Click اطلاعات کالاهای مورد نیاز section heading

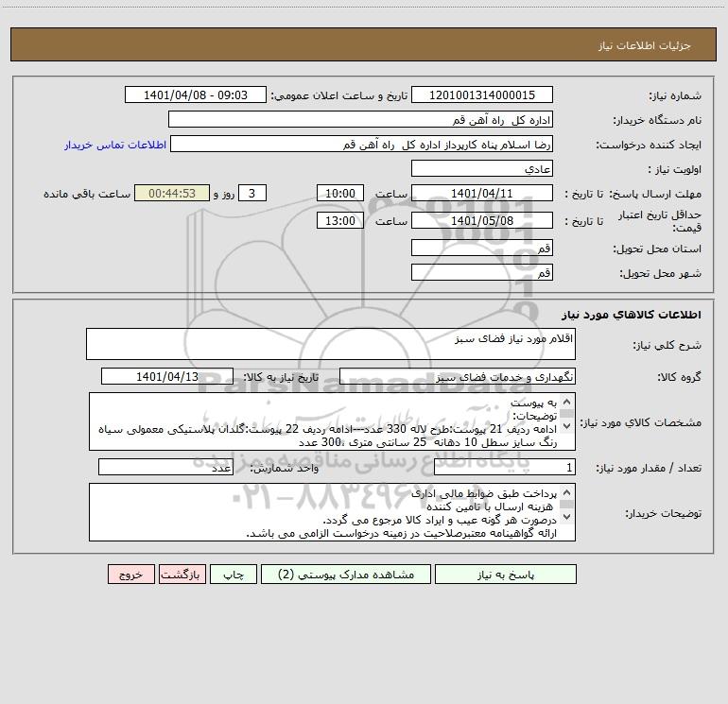(632, 315)
